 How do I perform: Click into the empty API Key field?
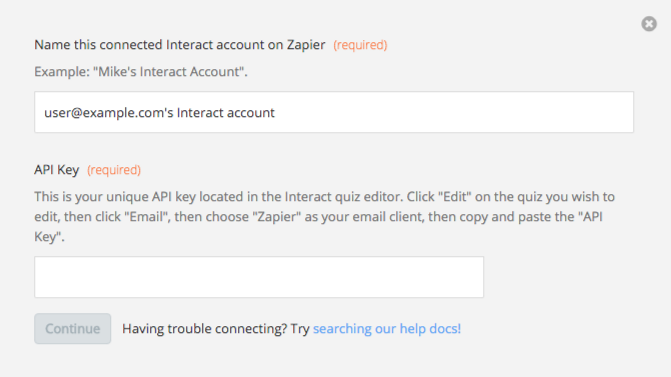point(259,277)
